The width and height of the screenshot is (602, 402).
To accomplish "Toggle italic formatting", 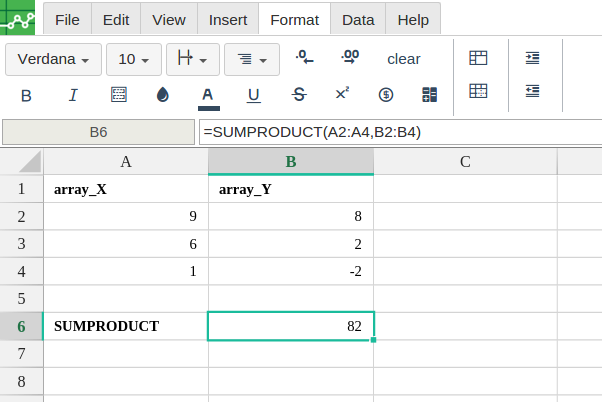I will coord(73,95).
